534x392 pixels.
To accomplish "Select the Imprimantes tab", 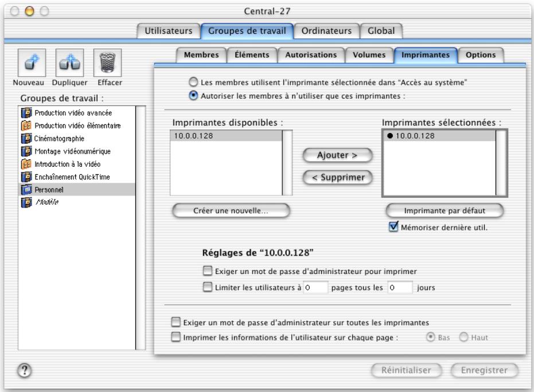I will 426,55.
